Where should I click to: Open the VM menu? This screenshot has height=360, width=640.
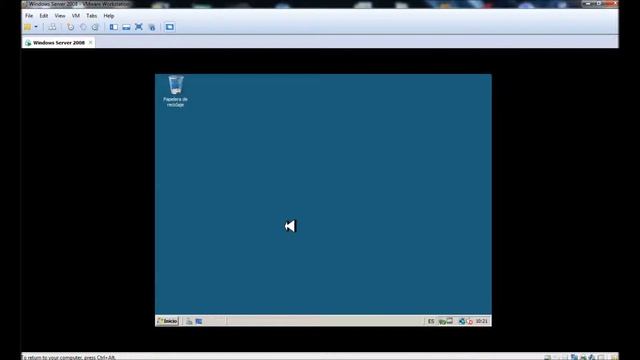coord(76,16)
